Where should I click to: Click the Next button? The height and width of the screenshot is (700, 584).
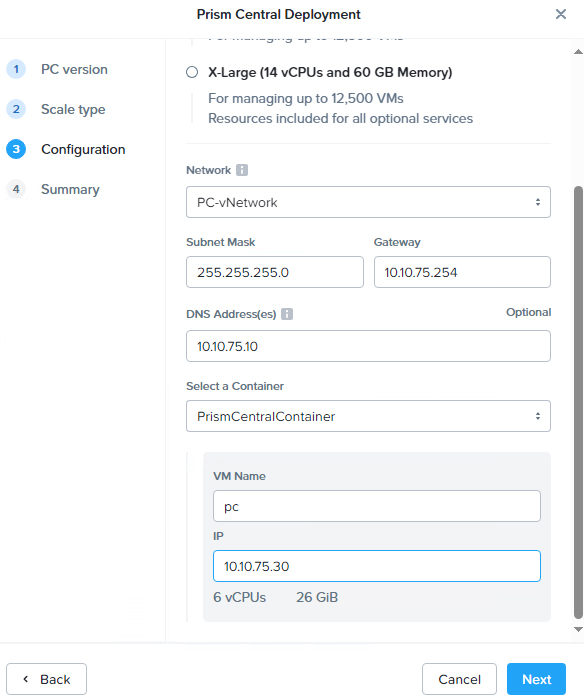[x=536, y=679]
